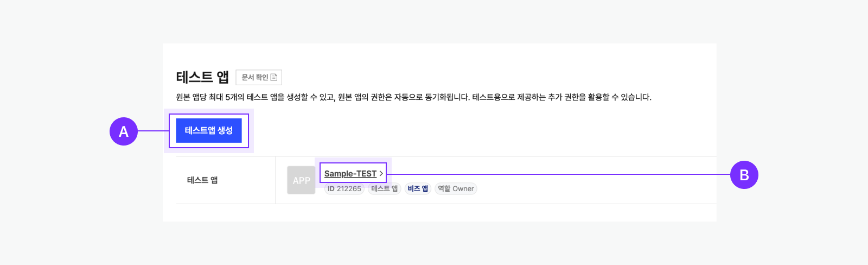Click the word Owner in the role badge

pyautogui.click(x=463, y=188)
